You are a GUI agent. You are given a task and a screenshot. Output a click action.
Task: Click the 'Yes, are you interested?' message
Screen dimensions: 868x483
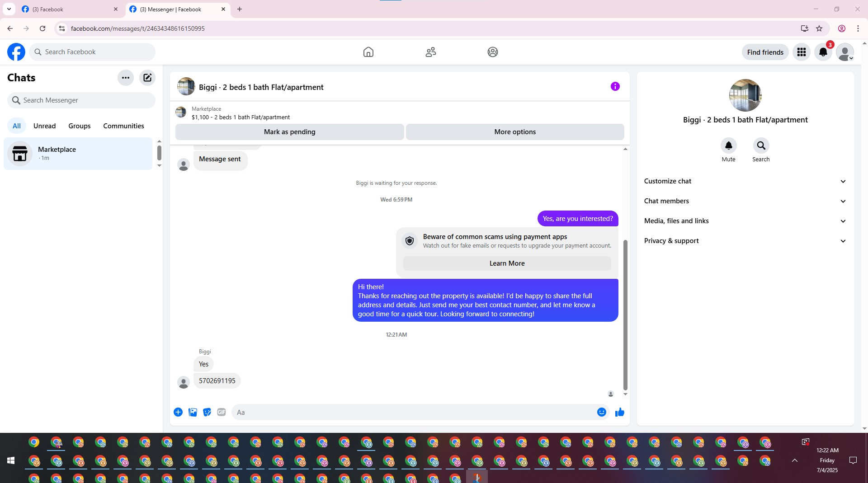[x=578, y=219]
